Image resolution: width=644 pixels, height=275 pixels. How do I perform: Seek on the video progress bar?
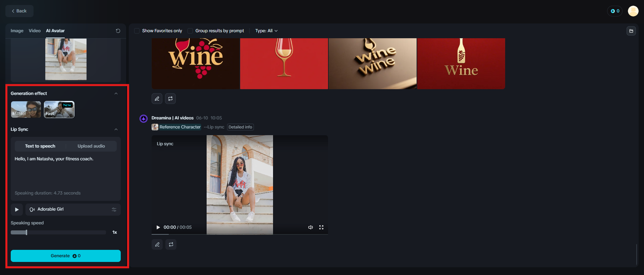click(x=240, y=234)
